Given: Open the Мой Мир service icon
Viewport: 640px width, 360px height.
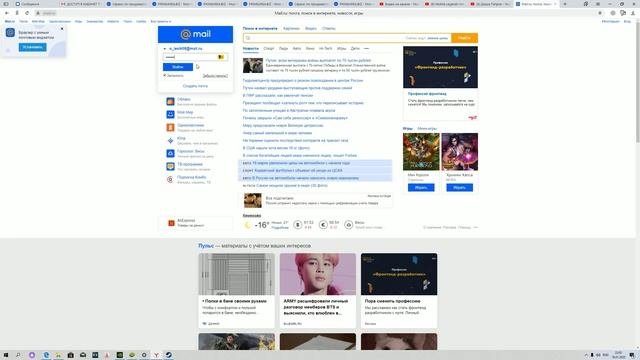Looking at the screenshot, I should pos(170,114).
